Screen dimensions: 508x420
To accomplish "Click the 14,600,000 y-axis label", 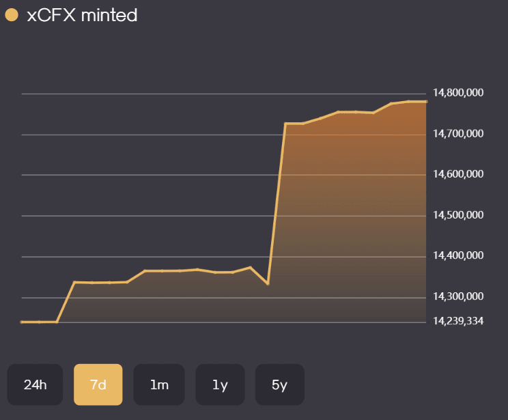I will tap(459, 175).
